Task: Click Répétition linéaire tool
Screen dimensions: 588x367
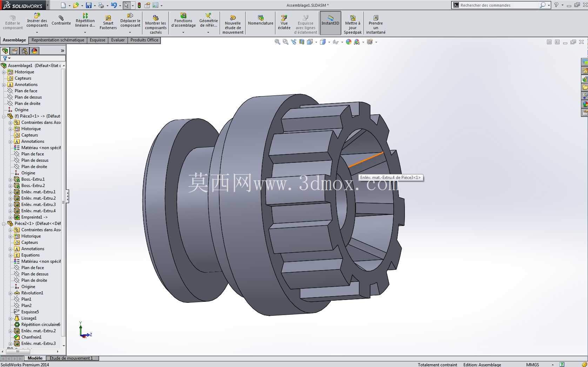Action: 85,20
